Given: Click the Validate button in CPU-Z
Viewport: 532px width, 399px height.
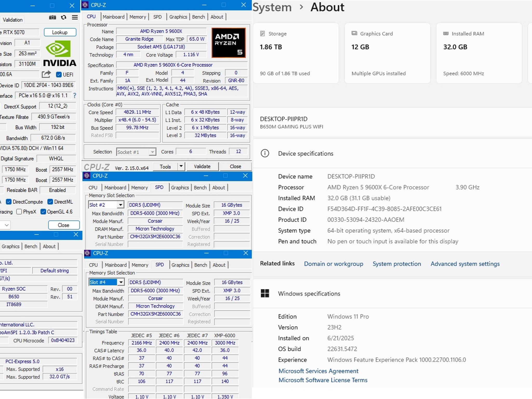Looking at the screenshot, I should (x=202, y=167).
